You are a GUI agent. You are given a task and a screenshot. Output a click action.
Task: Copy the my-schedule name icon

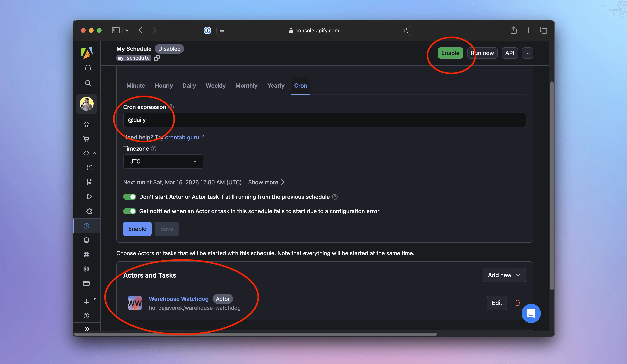click(157, 58)
